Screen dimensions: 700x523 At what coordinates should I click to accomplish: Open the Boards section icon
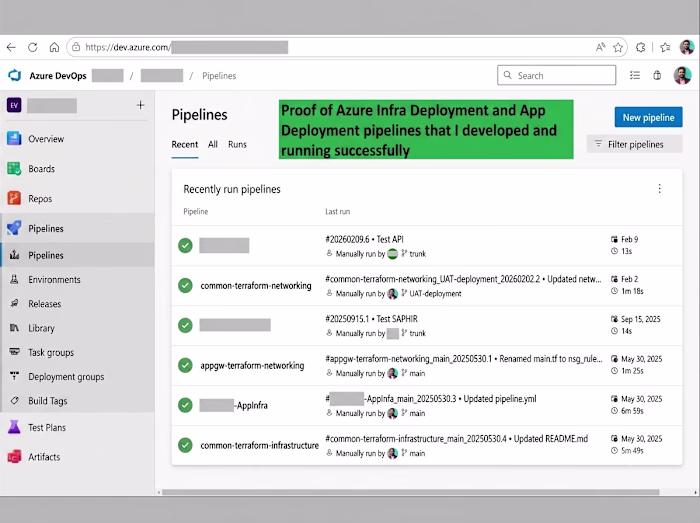click(x=14, y=169)
